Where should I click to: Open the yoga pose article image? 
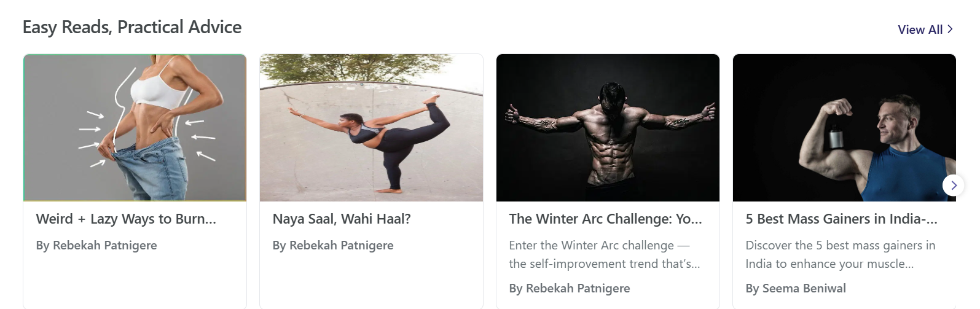371,128
